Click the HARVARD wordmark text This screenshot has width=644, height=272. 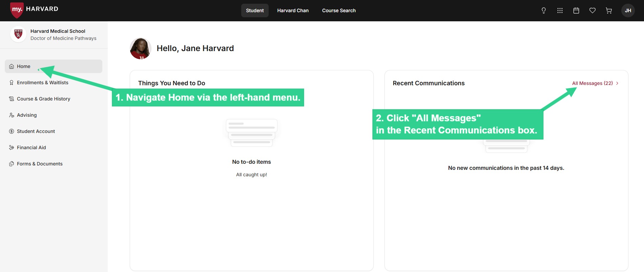pos(42,9)
